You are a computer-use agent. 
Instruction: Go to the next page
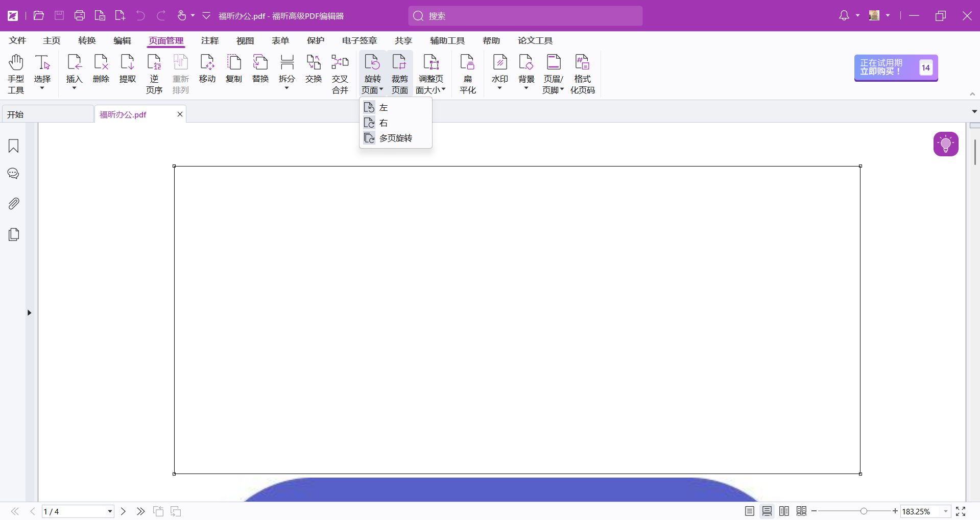tap(123, 511)
